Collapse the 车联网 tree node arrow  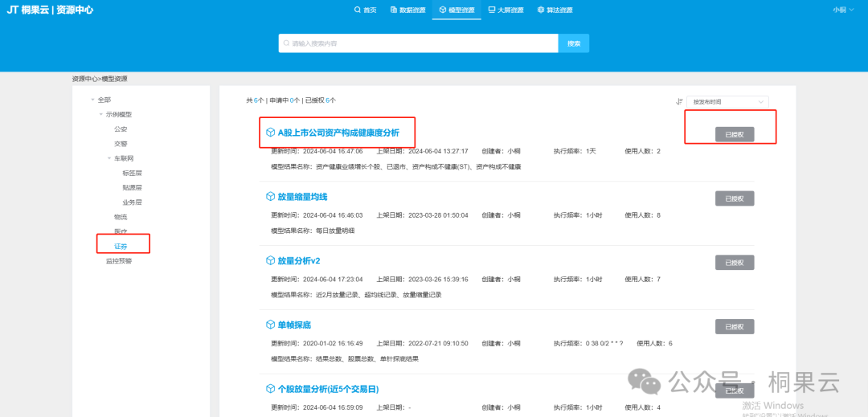tap(108, 158)
